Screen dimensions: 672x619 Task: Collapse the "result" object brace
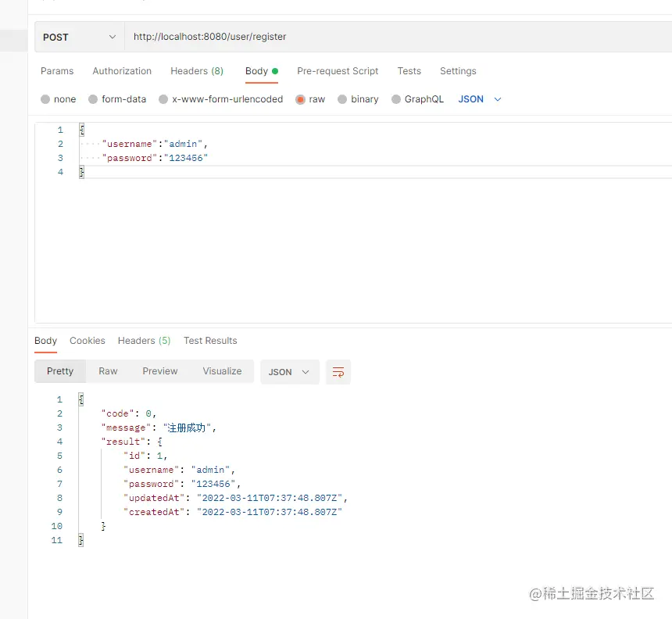pyautogui.click(x=160, y=442)
